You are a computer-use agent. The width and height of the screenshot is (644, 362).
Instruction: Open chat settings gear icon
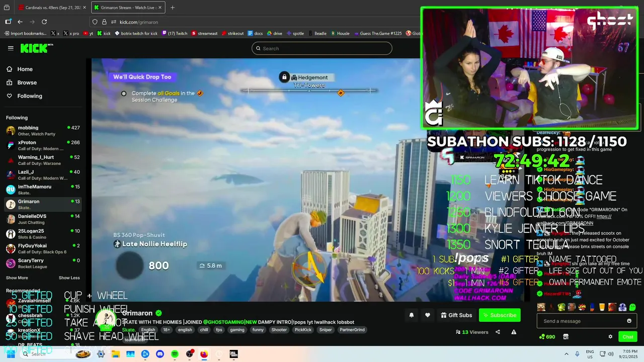pyautogui.click(x=610, y=337)
